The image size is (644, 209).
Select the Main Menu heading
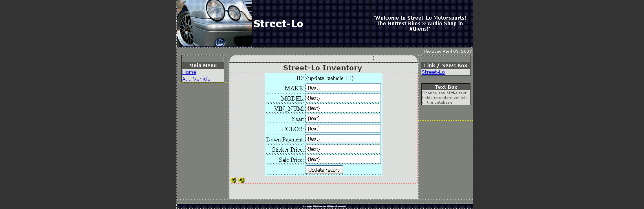pyautogui.click(x=203, y=66)
